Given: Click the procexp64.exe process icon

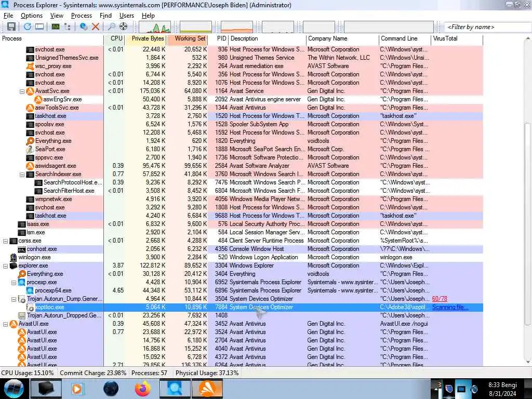Looking at the screenshot, I should point(30,291).
